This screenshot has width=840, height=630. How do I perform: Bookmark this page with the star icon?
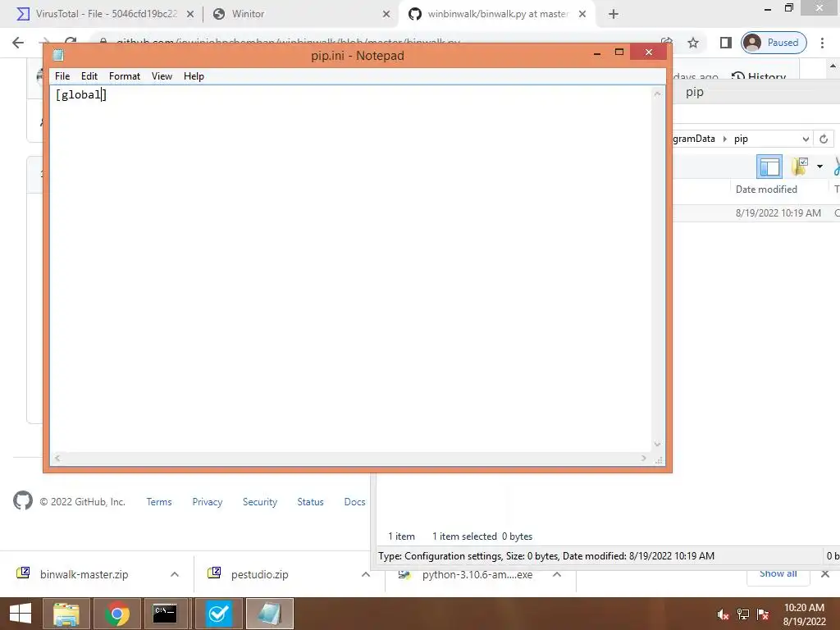[692, 43]
